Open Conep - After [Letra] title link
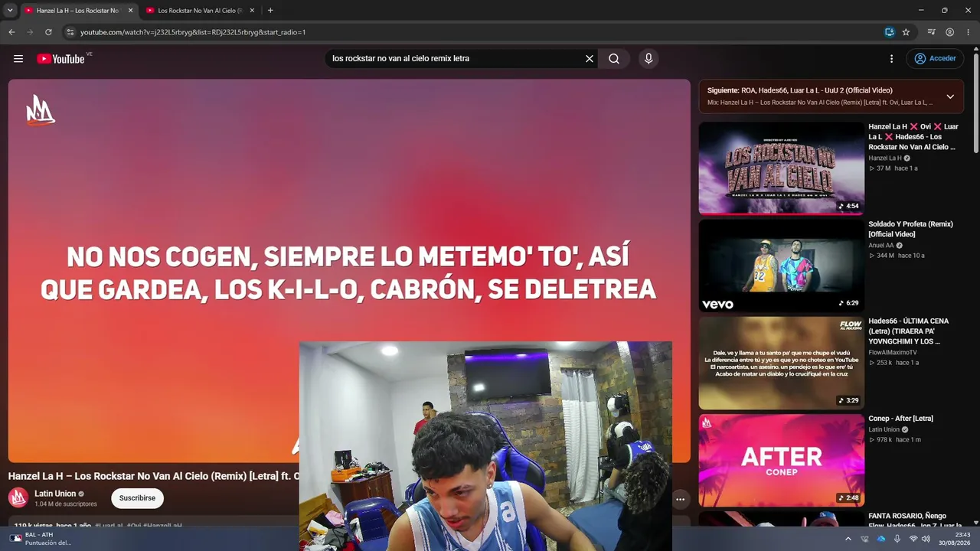980x551 pixels. [900, 419]
